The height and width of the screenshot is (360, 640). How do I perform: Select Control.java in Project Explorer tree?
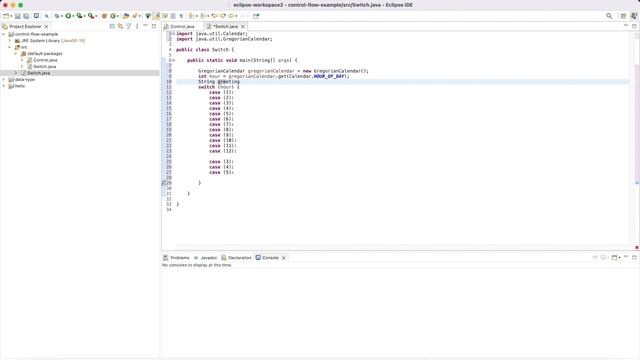point(45,60)
